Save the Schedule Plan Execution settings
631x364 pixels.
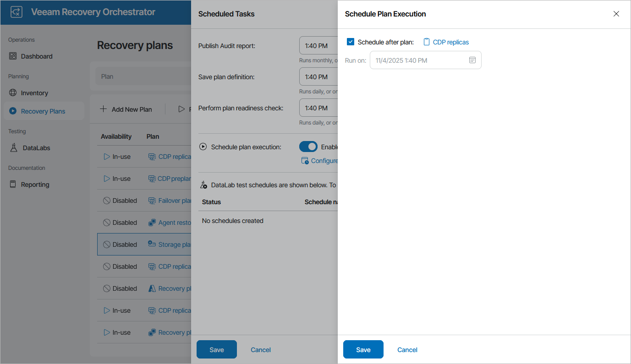coord(363,349)
